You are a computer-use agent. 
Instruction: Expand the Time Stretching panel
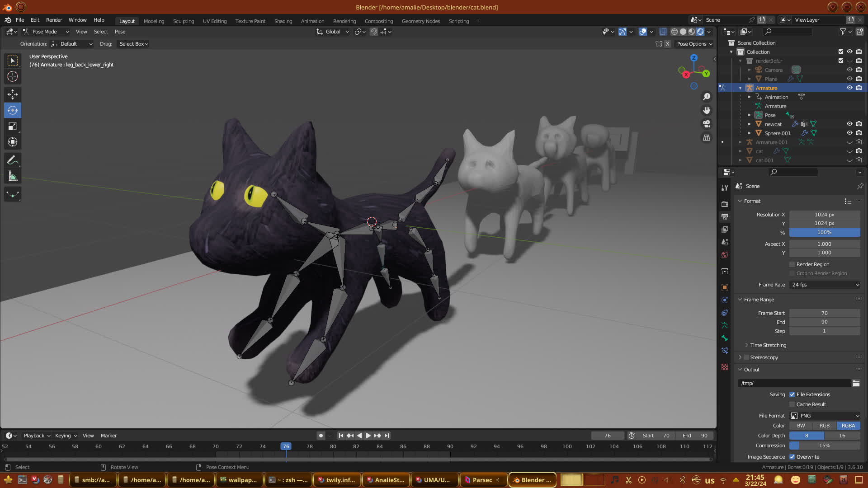768,345
